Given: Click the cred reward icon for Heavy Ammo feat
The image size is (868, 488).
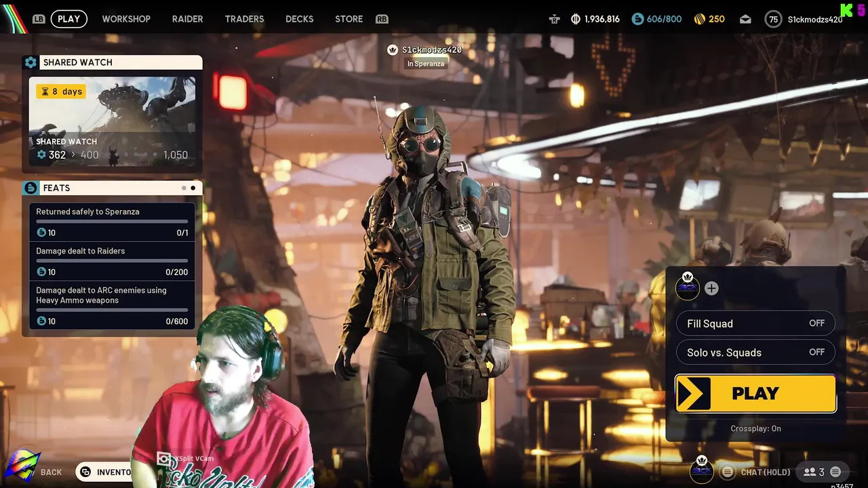Looking at the screenshot, I should pos(41,321).
